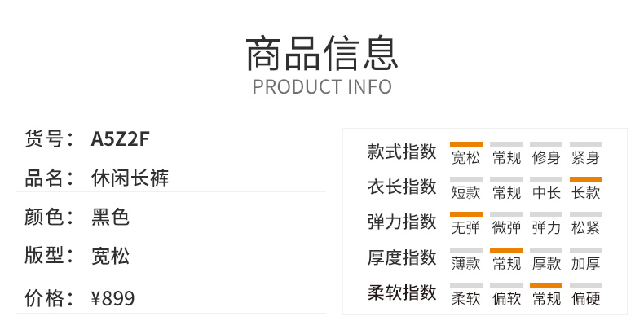The width and height of the screenshot is (644, 334).
Task: Select 松紧 elasticity option
Action: tap(585, 227)
